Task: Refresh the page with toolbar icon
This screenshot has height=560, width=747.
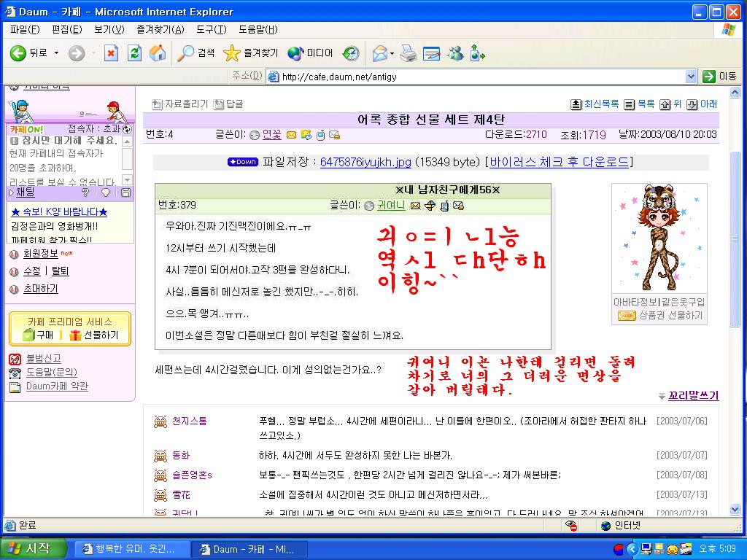Action: pyautogui.click(x=134, y=53)
